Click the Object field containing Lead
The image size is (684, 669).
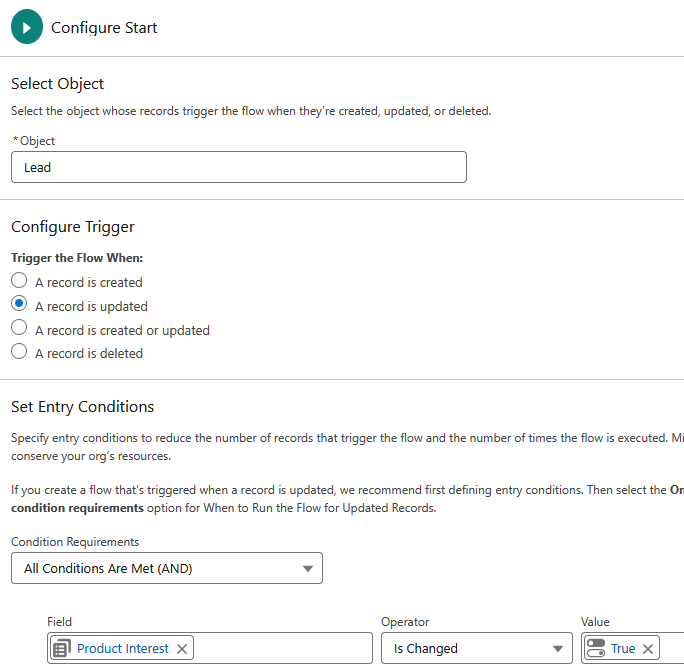click(x=239, y=167)
